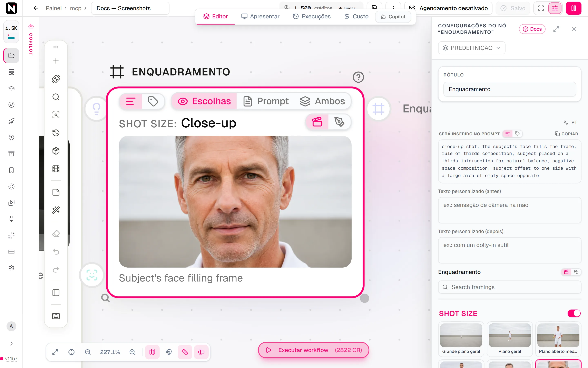
Task: Open the history clock tool in canvas toolbar
Action: tap(56, 133)
